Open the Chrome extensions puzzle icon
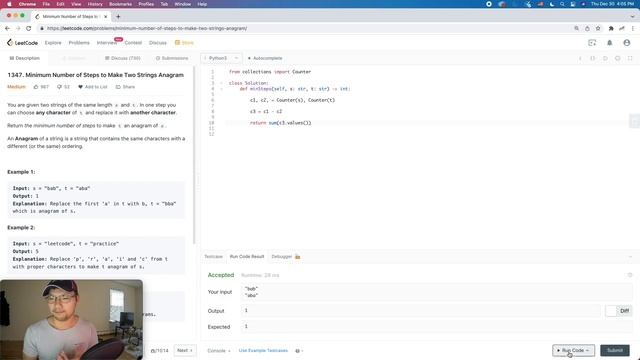Image resolution: width=640 pixels, height=360 pixels. pyautogui.click(x=611, y=28)
